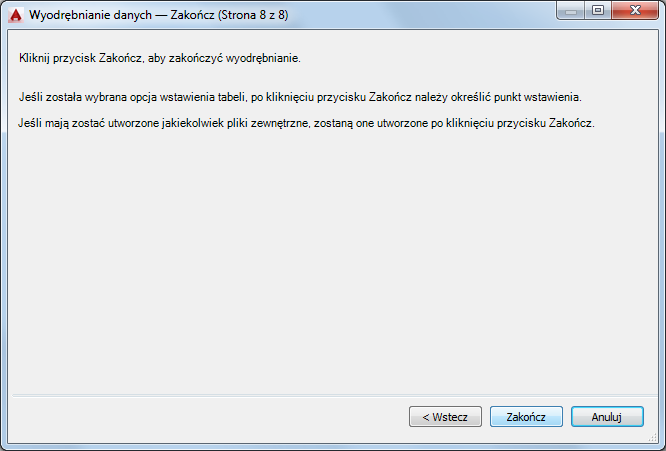Viewport: 666px width, 451px height.
Task: Click the separator line above the buttons
Action: [x=330, y=394]
